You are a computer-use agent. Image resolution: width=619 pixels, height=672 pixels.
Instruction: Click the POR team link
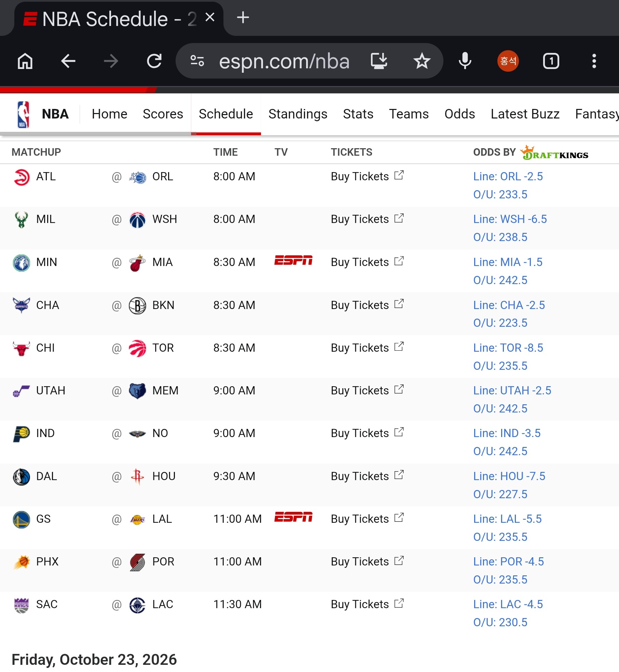click(163, 562)
